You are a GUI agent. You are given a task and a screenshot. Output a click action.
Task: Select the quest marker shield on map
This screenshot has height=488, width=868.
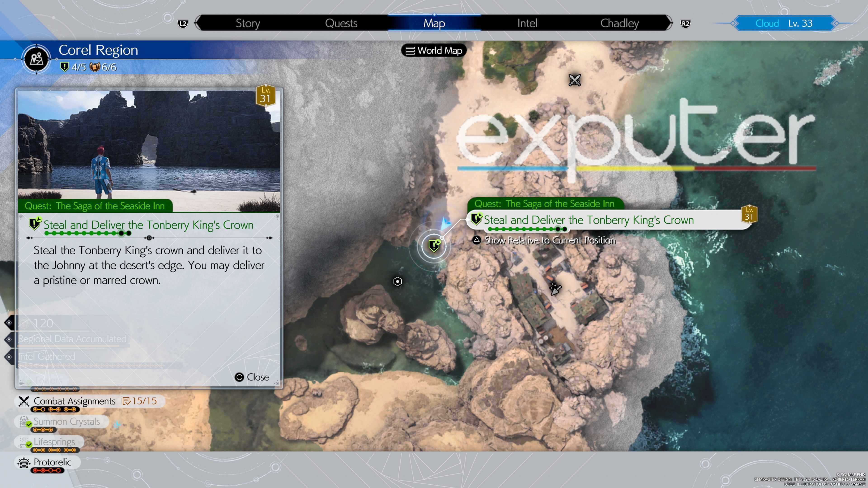click(x=434, y=246)
